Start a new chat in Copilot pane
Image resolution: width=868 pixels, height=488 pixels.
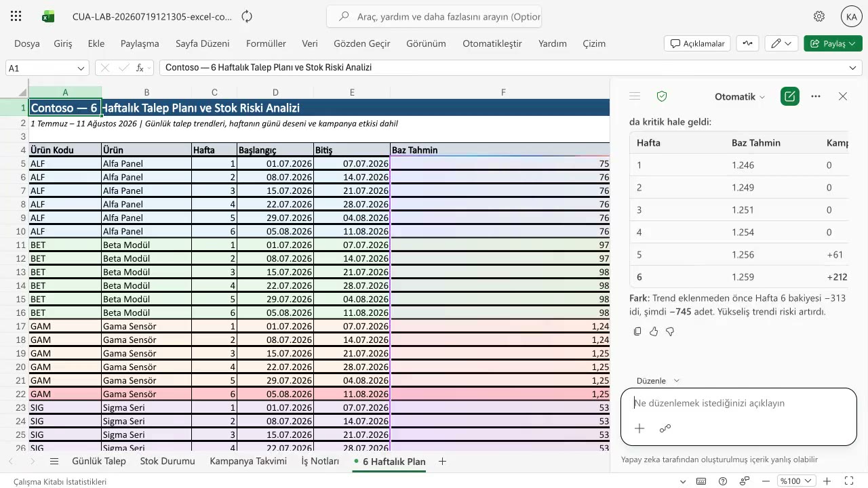click(x=789, y=96)
